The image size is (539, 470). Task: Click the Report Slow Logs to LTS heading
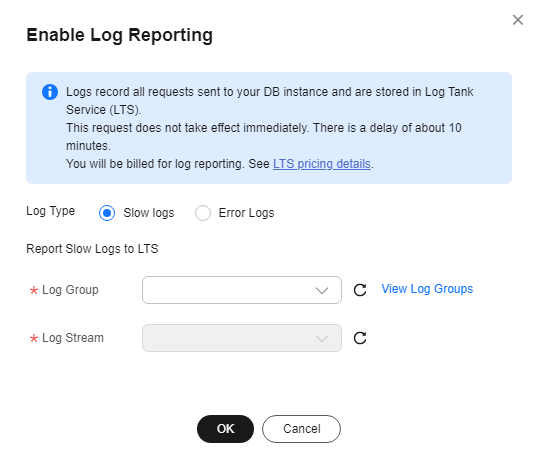pos(92,249)
